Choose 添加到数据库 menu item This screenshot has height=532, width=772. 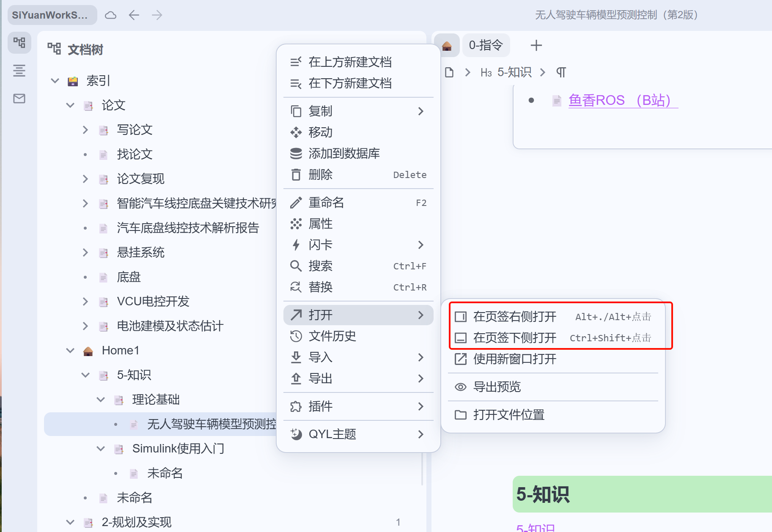[358, 154]
